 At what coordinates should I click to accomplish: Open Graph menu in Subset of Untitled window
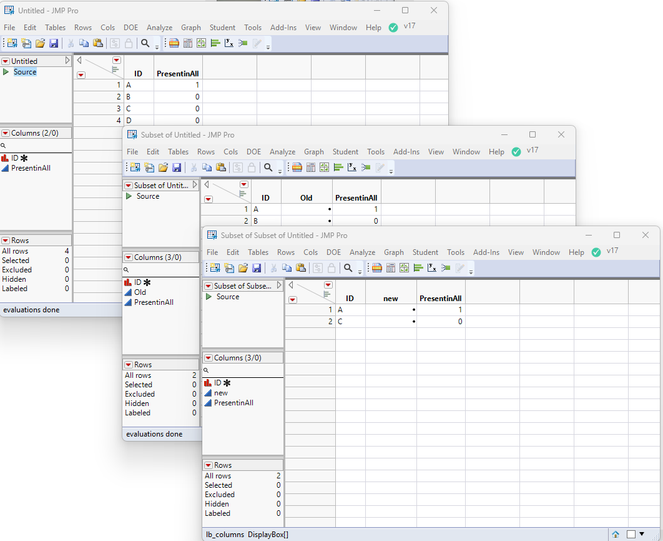(x=314, y=151)
